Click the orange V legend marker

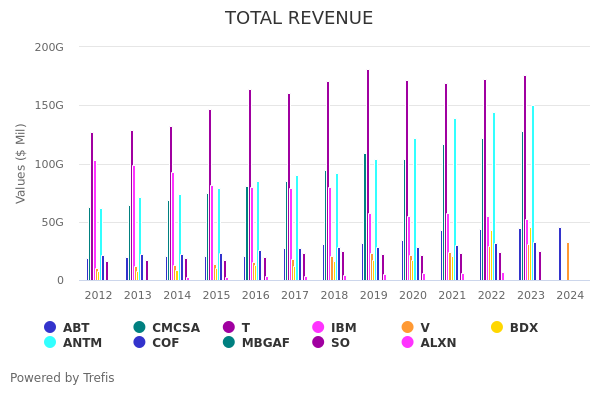[408, 327]
